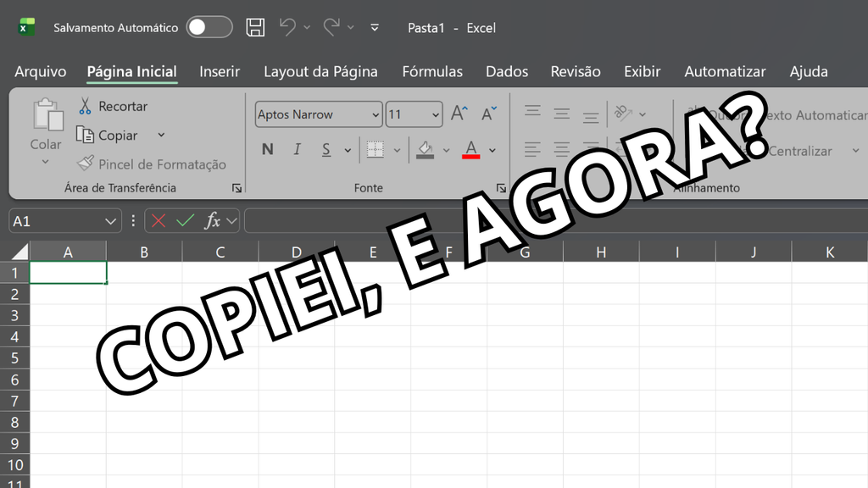Decrease font size with smaller A icon
Viewport: 868px width, 488px height.
point(489,114)
